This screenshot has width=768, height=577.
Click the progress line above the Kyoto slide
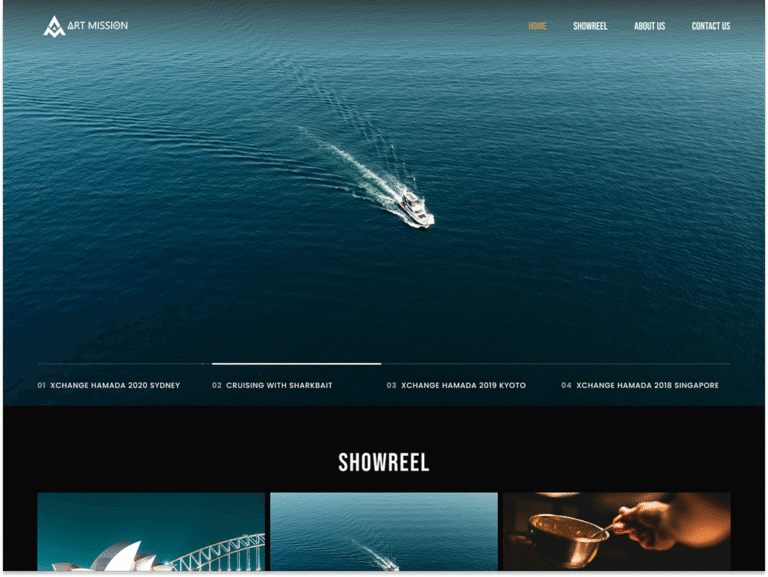[470, 364]
